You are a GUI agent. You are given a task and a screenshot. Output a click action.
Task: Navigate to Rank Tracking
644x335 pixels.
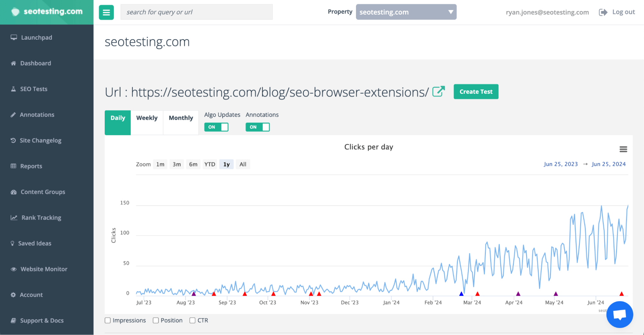(x=41, y=218)
